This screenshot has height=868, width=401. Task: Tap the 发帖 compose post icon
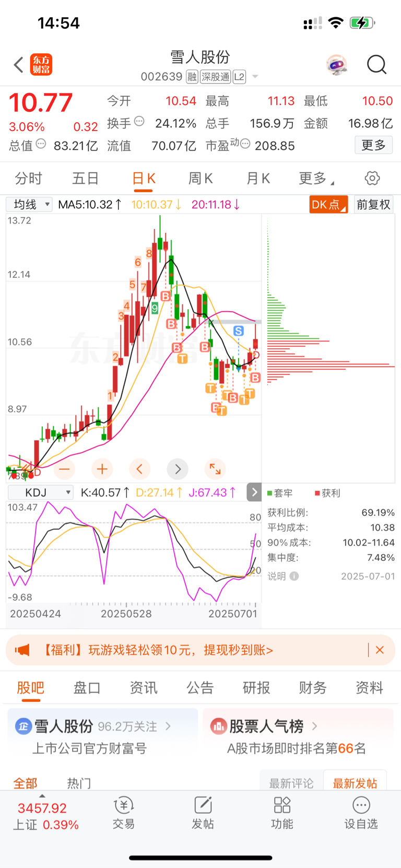pos(203,813)
